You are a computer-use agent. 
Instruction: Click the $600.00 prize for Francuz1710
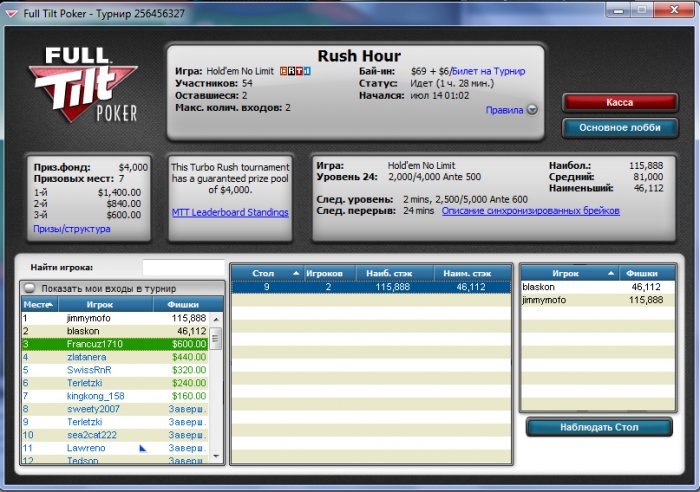pyautogui.click(x=189, y=344)
